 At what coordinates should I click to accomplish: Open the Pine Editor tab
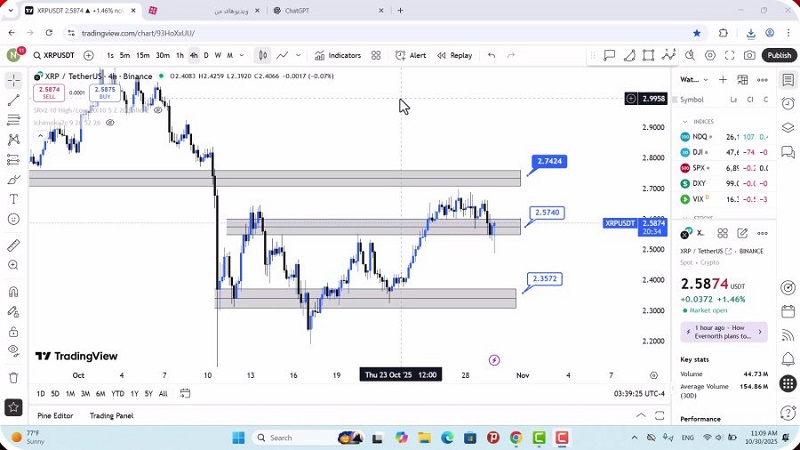[55, 415]
